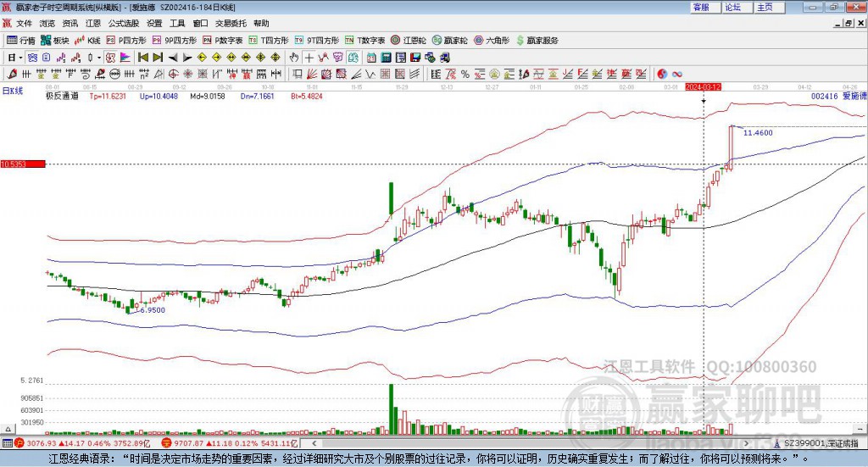Click the 极反通道 indicator label
868x467 pixels.
click(x=62, y=96)
